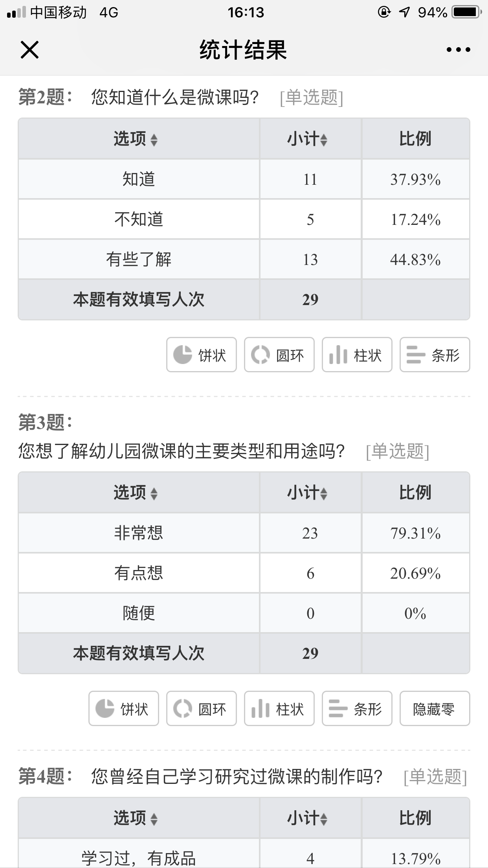Open the three-dots more menu
This screenshot has height=868, width=488.
pos(458,50)
